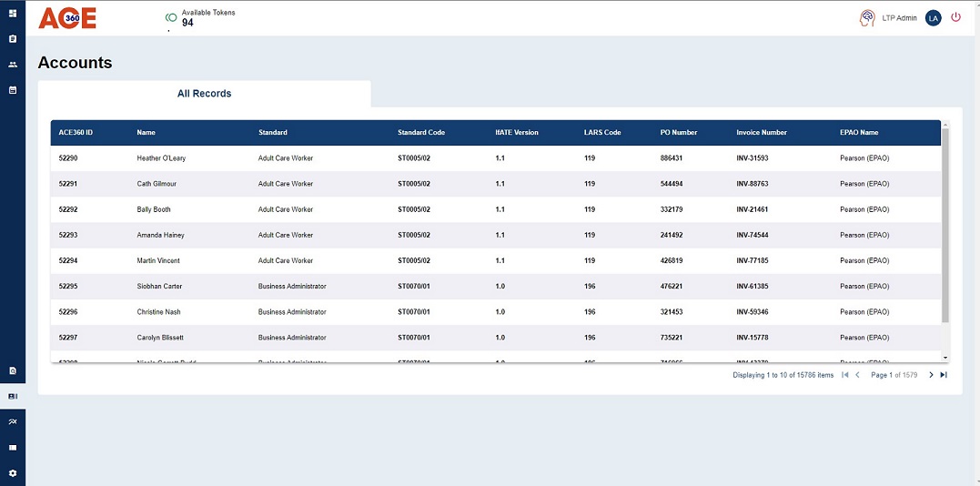Click the settings gear icon in sidebar

coord(13,473)
